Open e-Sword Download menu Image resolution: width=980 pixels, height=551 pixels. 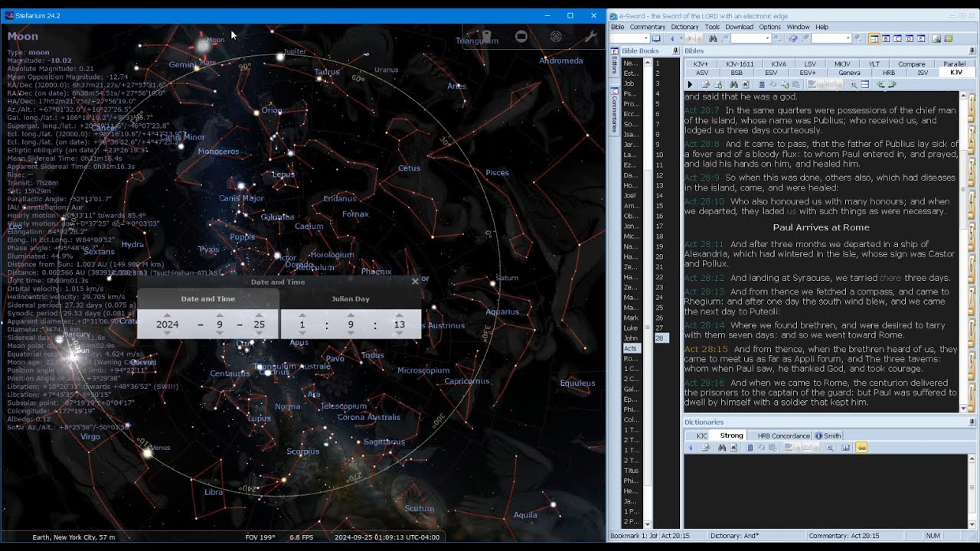(x=740, y=27)
